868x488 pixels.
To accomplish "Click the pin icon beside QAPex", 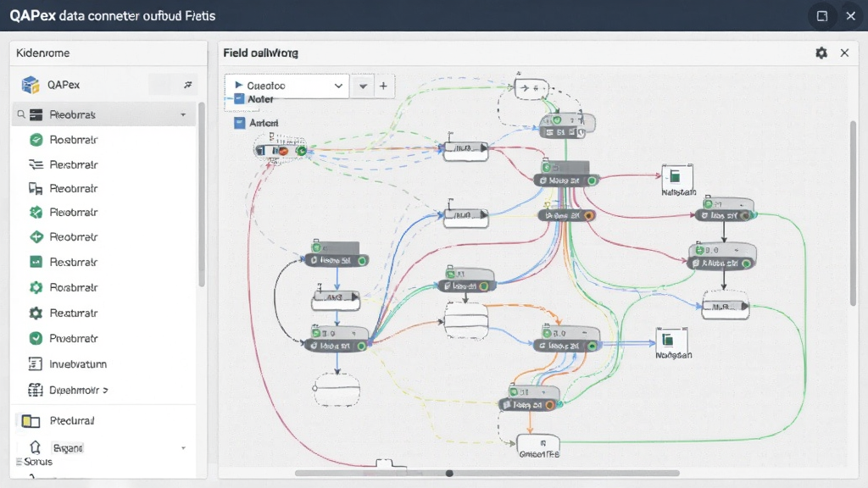I will [x=187, y=85].
